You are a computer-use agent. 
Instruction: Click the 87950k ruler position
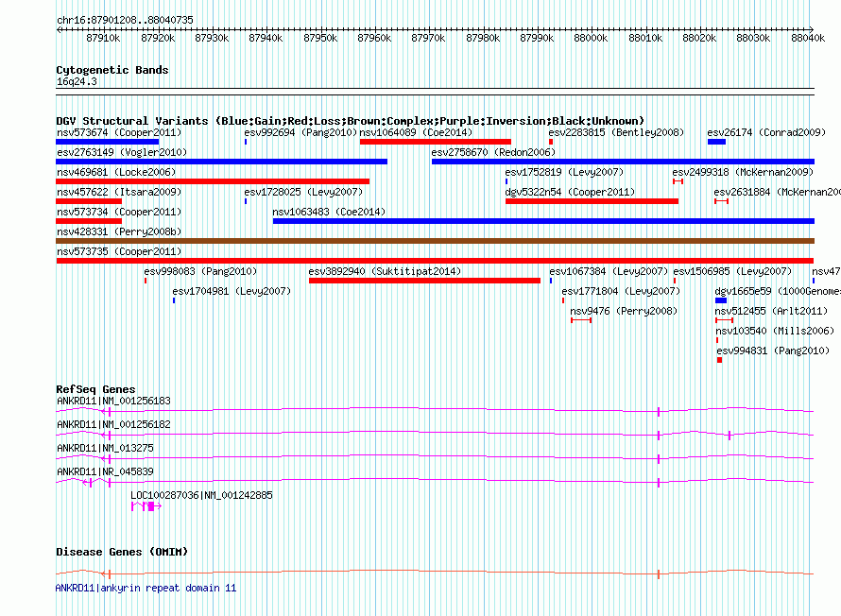click(x=320, y=38)
